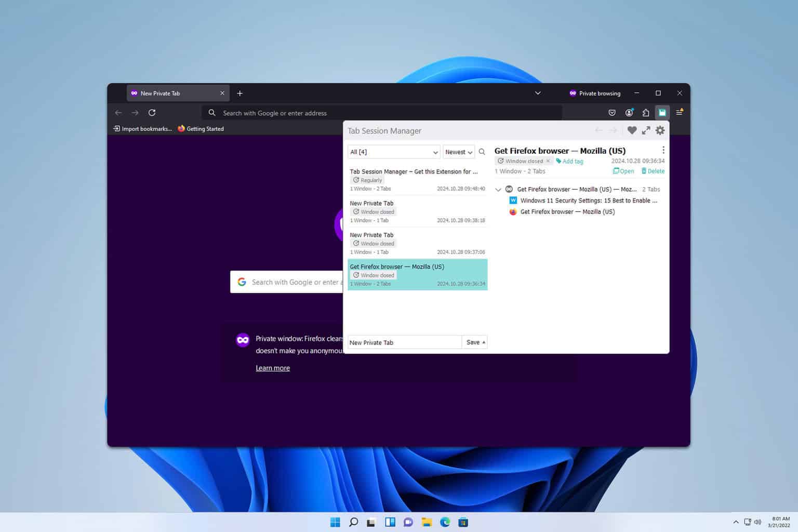
Task: Open Task View on taskbar
Action: [371, 522]
